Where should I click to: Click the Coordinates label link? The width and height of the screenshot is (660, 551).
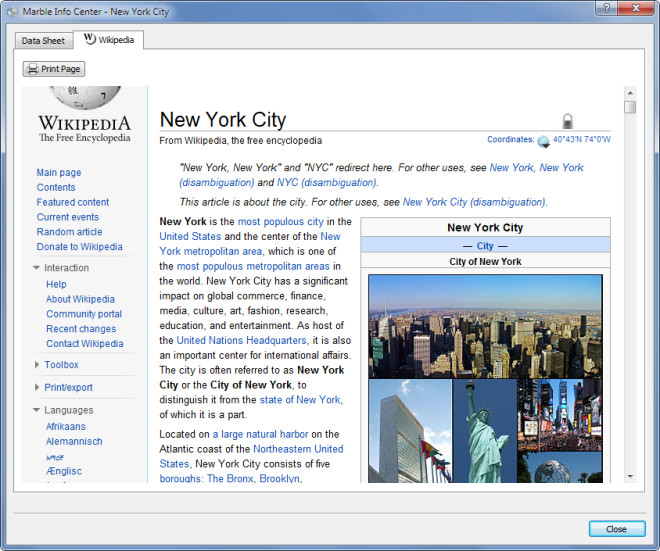tap(511, 139)
